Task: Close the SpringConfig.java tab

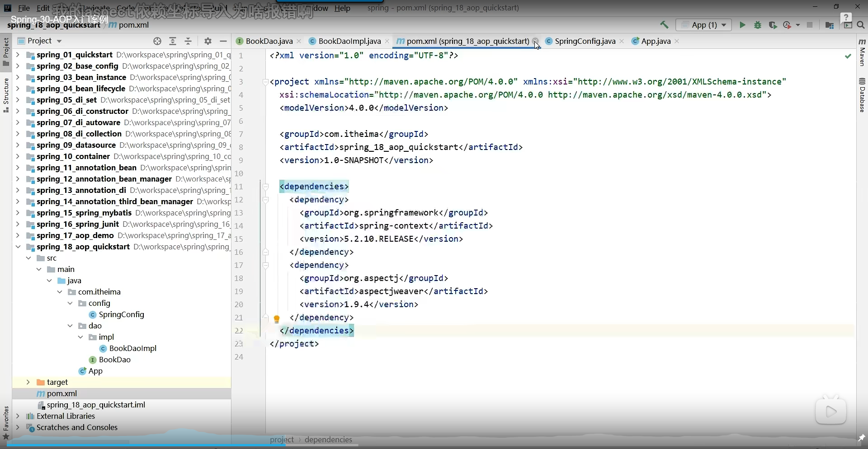Action: (x=622, y=41)
